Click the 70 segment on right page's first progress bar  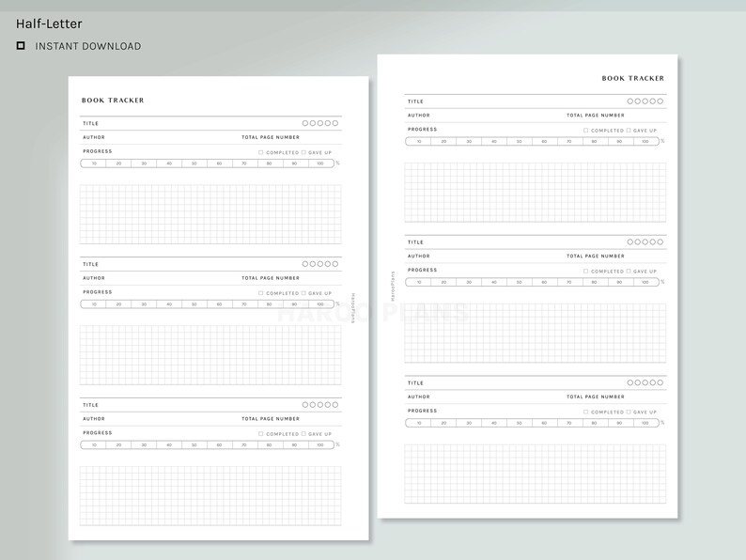coord(569,142)
